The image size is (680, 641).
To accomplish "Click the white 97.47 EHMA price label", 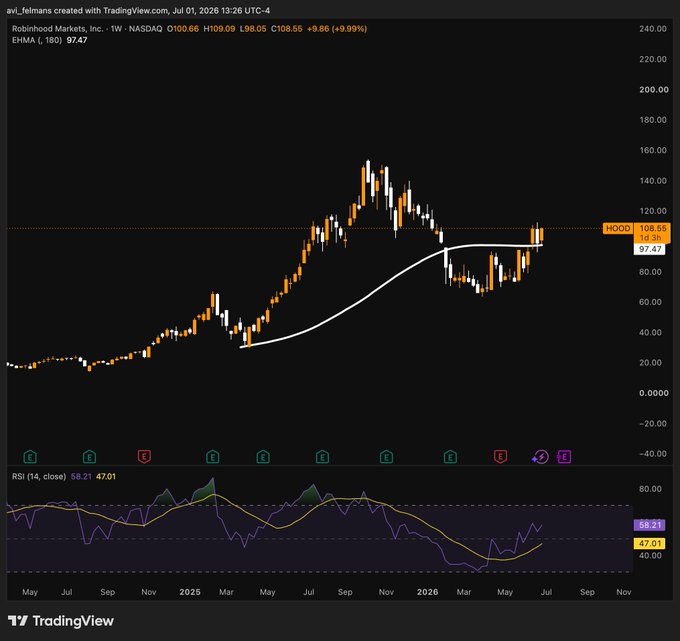I will click(x=650, y=249).
